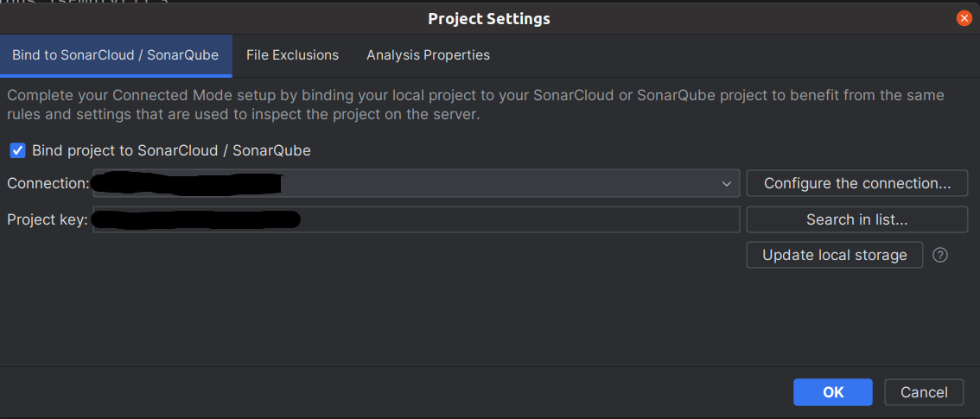Click the redacted Connection value
Viewport: 980px width, 419px height.
(x=187, y=183)
